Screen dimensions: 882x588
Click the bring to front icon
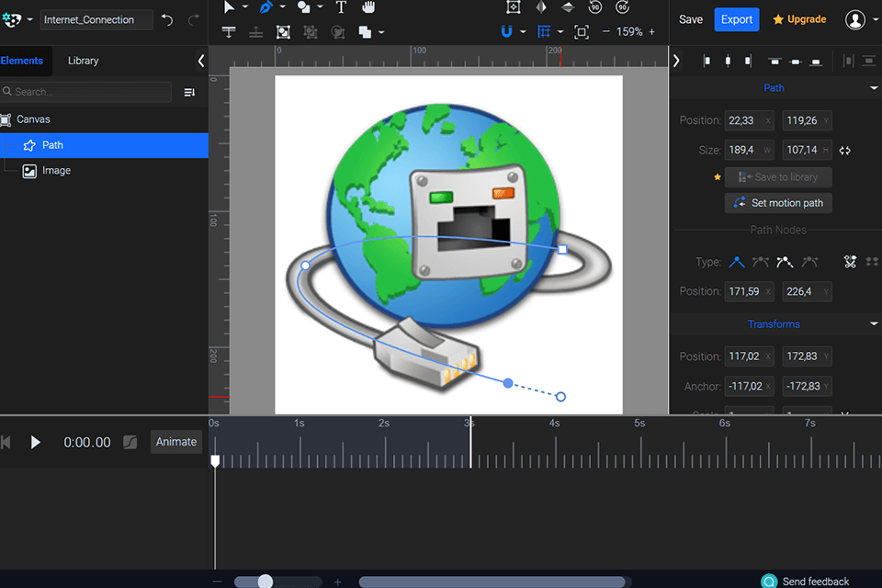tap(229, 32)
